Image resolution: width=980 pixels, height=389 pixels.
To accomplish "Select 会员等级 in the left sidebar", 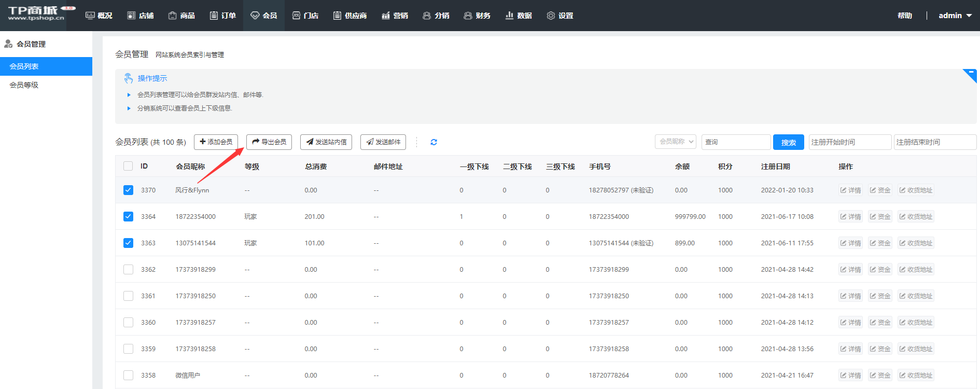I will 24,85.
